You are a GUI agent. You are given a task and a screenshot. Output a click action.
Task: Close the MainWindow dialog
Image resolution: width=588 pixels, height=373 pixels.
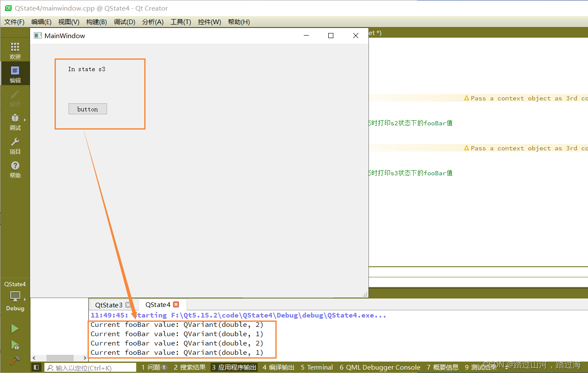[x=356, y=36]
